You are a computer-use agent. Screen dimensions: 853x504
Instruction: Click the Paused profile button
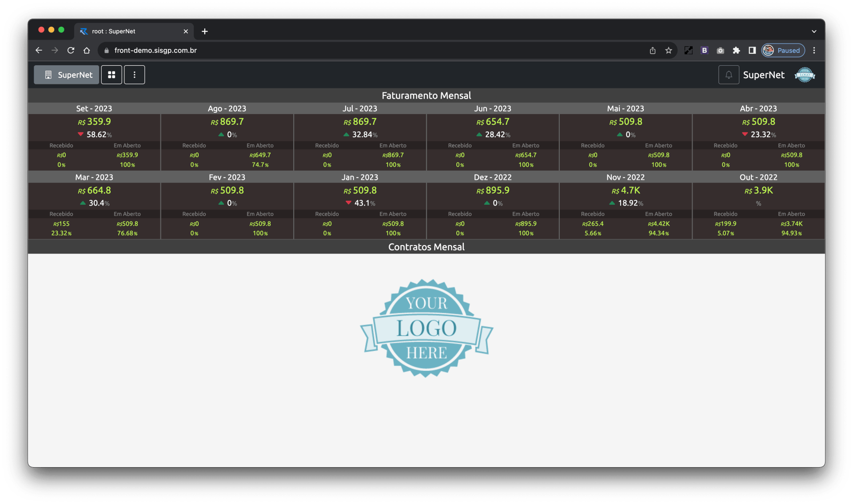(x=783, y=50)
